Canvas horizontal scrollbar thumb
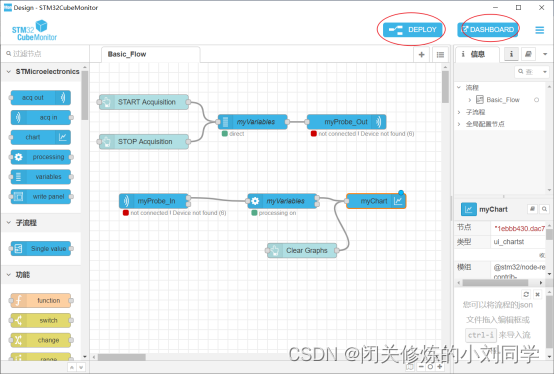This screenshot has width=554, height=374. click(x=122, y=357)
